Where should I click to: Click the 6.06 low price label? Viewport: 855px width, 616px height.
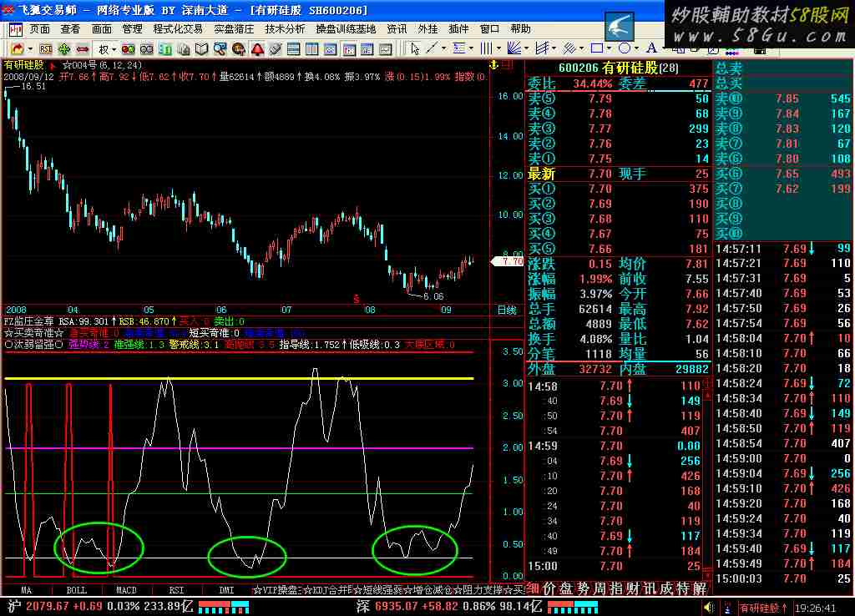[433, 296]
